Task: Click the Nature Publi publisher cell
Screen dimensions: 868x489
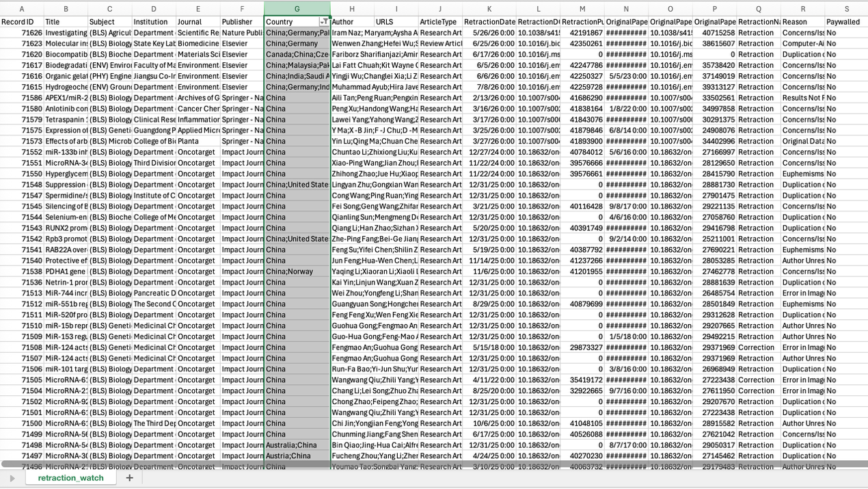Action: [x=242, y=33]
